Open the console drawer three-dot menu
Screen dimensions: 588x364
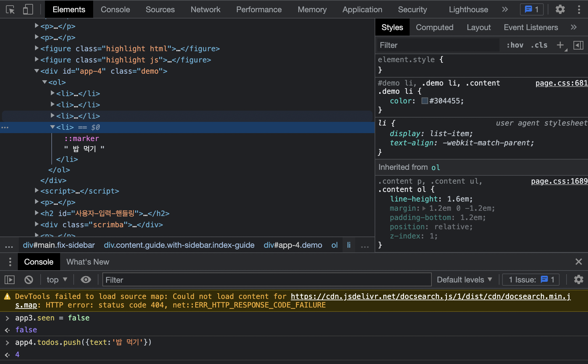(x=10, y=262)
